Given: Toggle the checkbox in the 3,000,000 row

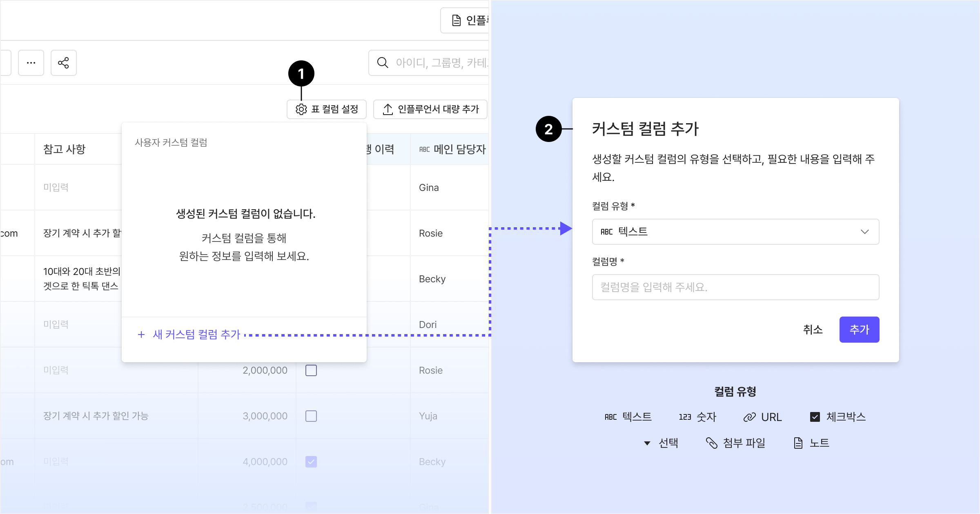Looking at the screenshot, I should click(x=311, y=416).
